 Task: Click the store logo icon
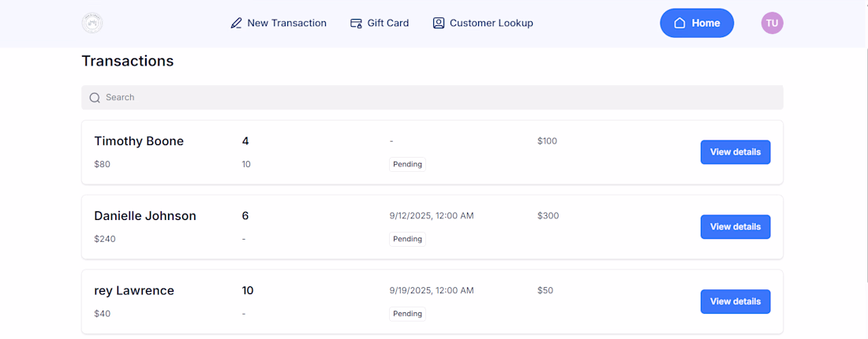click(x=92, y=23)
